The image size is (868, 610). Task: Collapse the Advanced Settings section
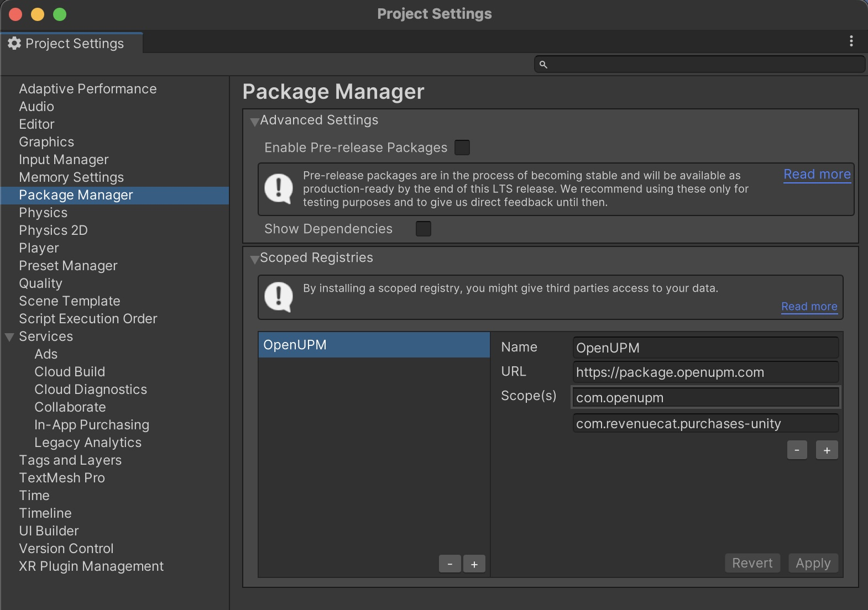click(x=255, y=122)
